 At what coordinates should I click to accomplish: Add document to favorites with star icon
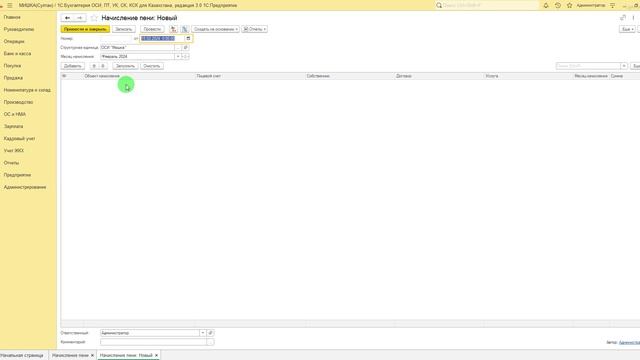point(94,18)
